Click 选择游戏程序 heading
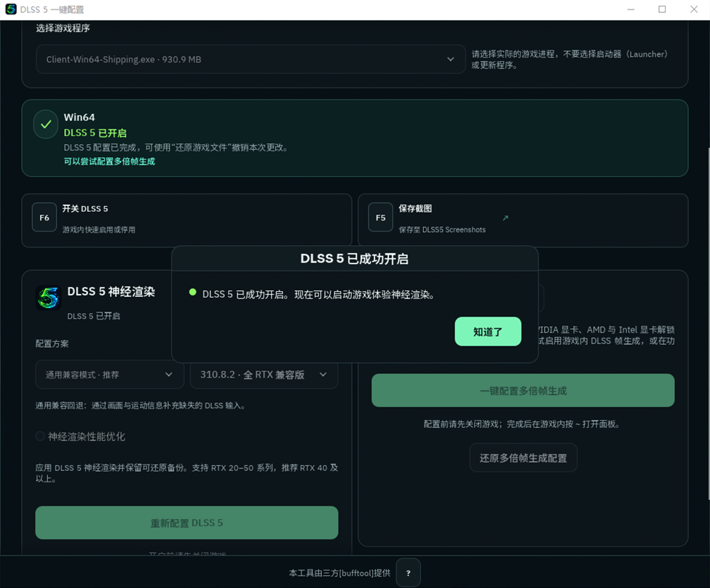This screenshot has width=710, height=588. click(x=63, y=28)
